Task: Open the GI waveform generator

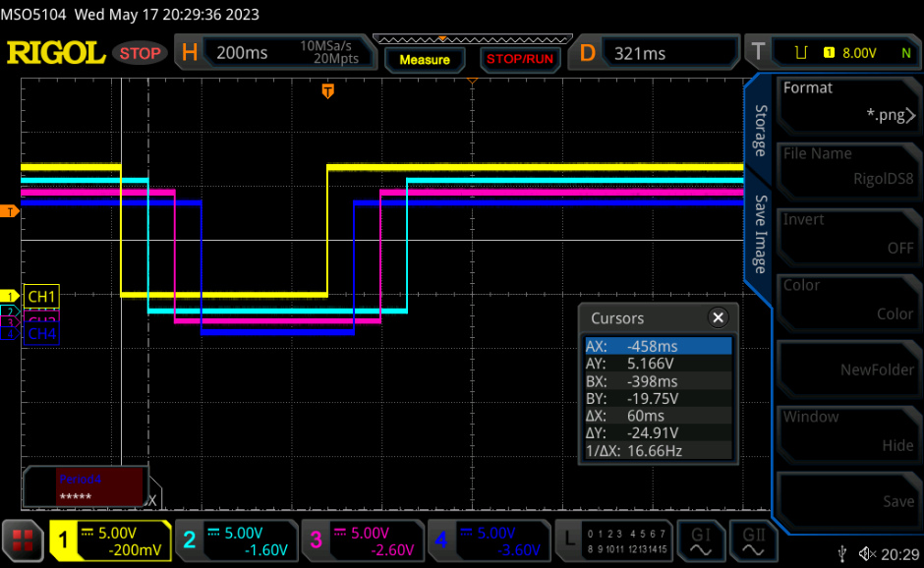Action: 701,540
